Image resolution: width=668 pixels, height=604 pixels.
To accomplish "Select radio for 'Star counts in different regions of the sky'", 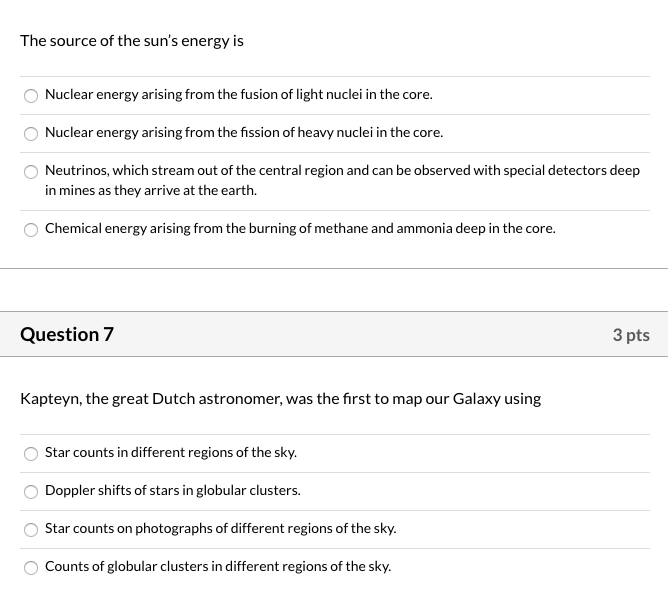I will click(x=31, y=454).
